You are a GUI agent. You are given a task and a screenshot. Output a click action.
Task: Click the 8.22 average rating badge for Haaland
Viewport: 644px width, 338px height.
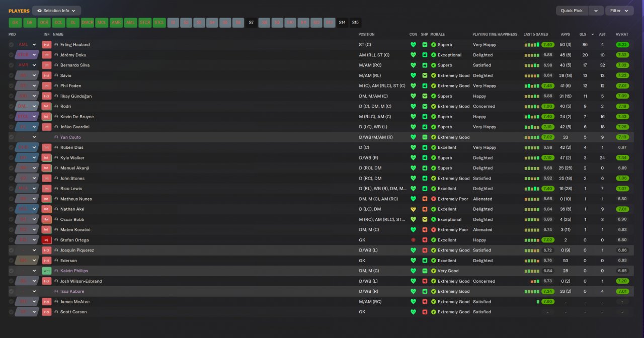click(x=622, y=45)
